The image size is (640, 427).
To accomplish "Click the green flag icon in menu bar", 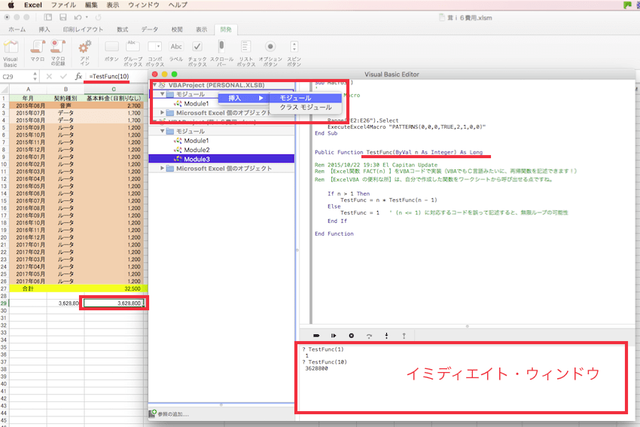I will coord(627,5).
